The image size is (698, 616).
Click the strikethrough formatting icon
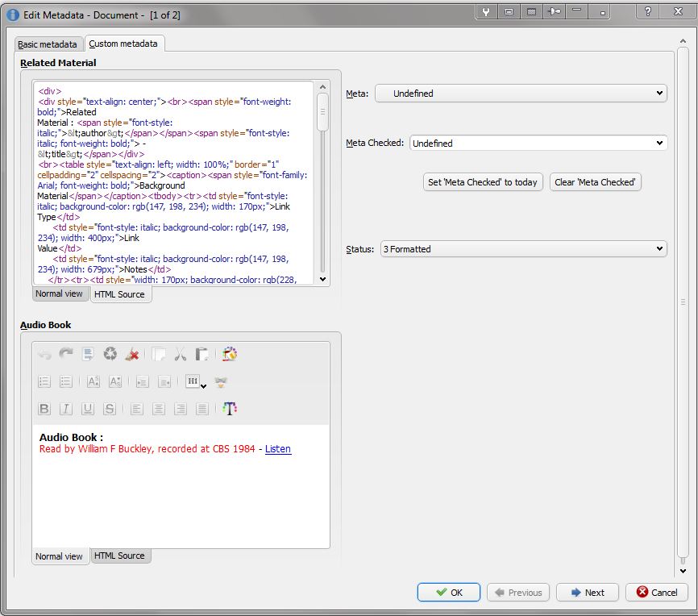[110, 410]
